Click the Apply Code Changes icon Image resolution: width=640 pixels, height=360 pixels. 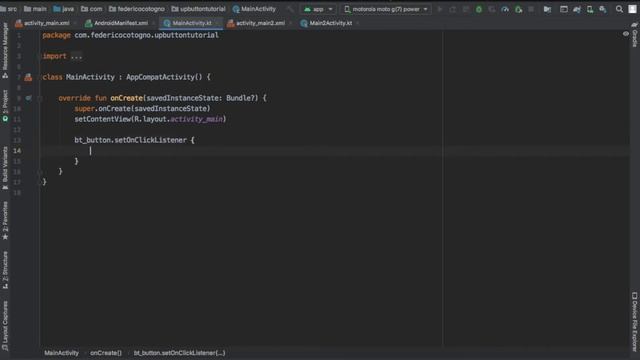pos(466,9)
